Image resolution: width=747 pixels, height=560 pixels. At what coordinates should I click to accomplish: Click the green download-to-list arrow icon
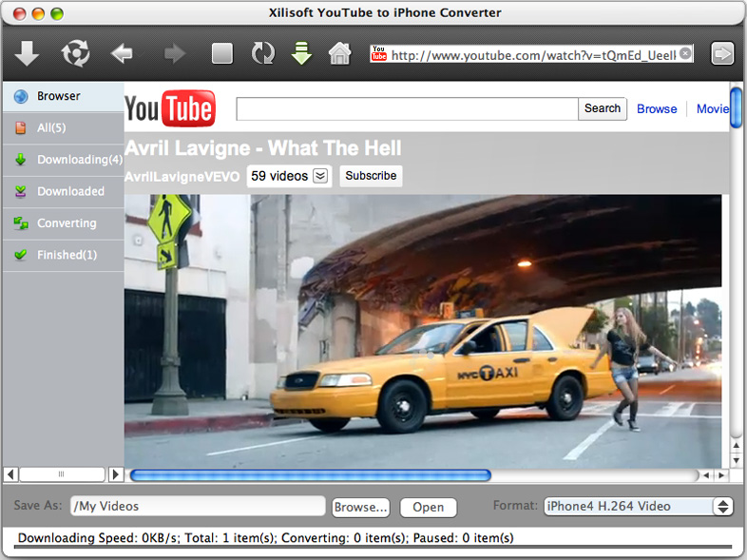click(301, 54)
